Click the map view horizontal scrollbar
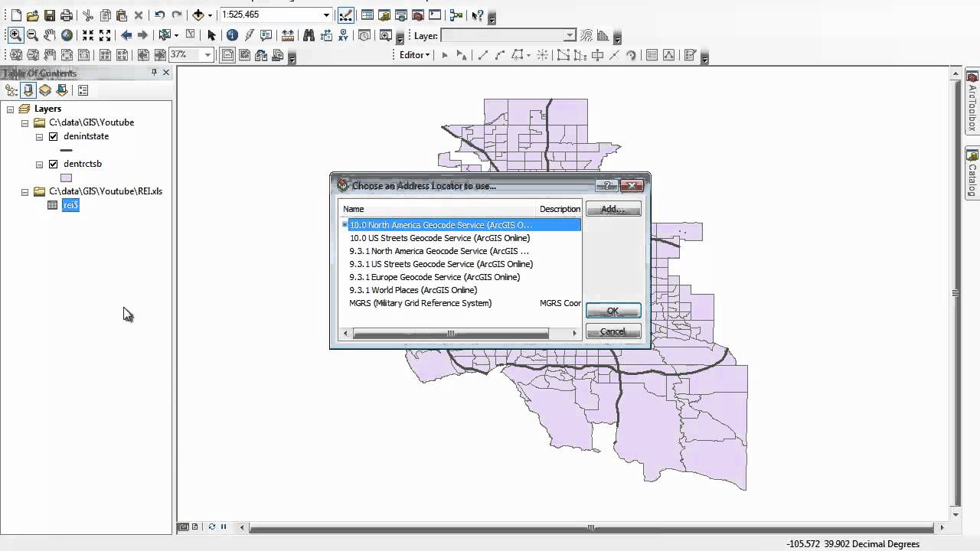Screen dimensions: 980x551 coord(591,527)
